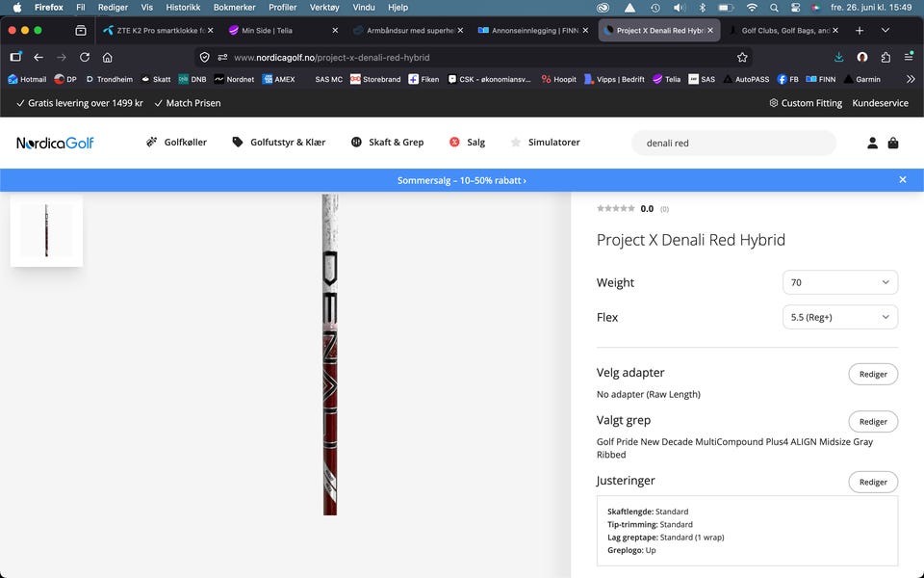Open the Firefox View button
Screen dimensions: 924x578
pyautogui.click(x=81, y=30)
